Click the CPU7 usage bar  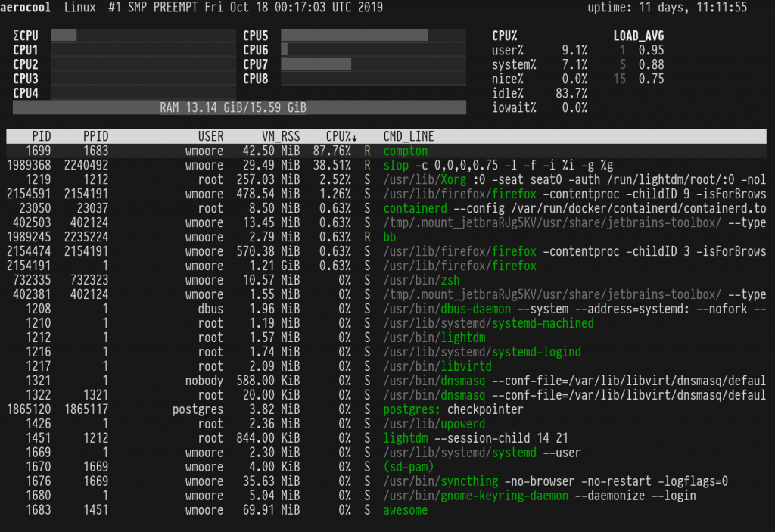373,64
